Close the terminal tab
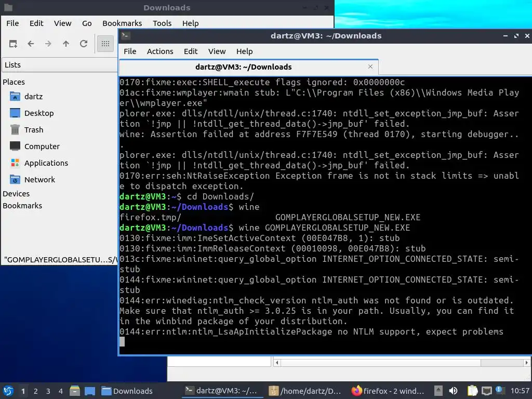This screenshot has width=532, height=399. pyautogui.click(x=370, y=66)
